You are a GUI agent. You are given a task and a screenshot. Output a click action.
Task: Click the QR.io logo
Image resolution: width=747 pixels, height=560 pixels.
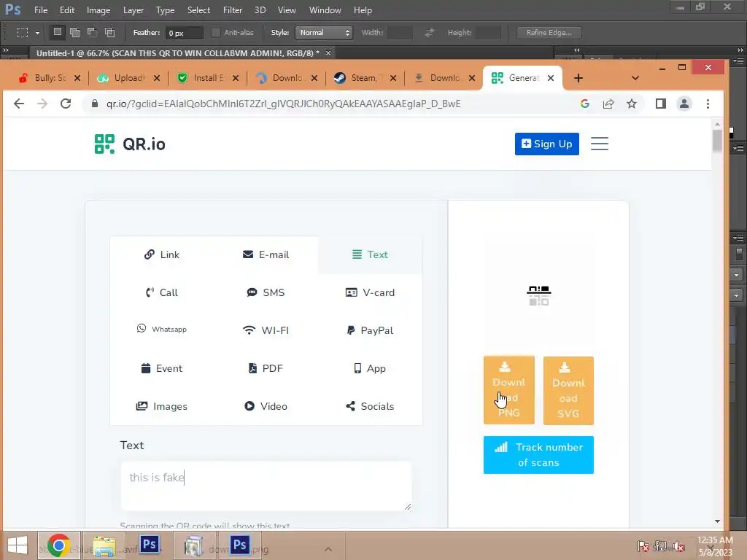(130, 144)
